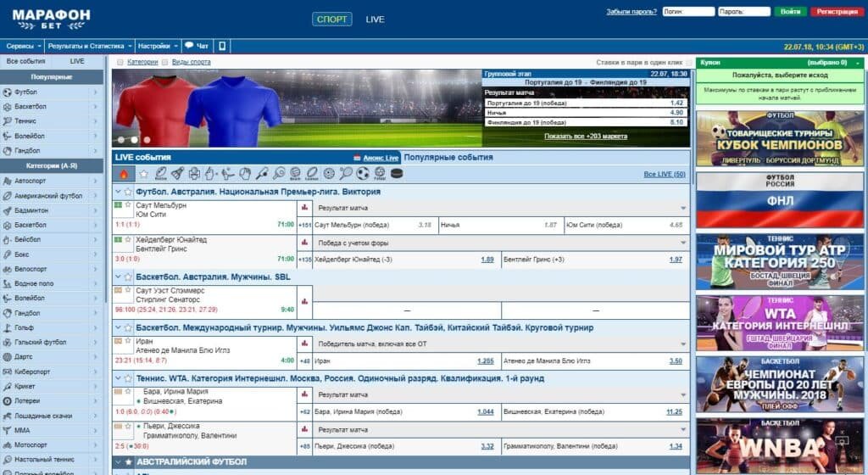
Task: Toggle the Категории checkbox
Action: coord(120,62)
